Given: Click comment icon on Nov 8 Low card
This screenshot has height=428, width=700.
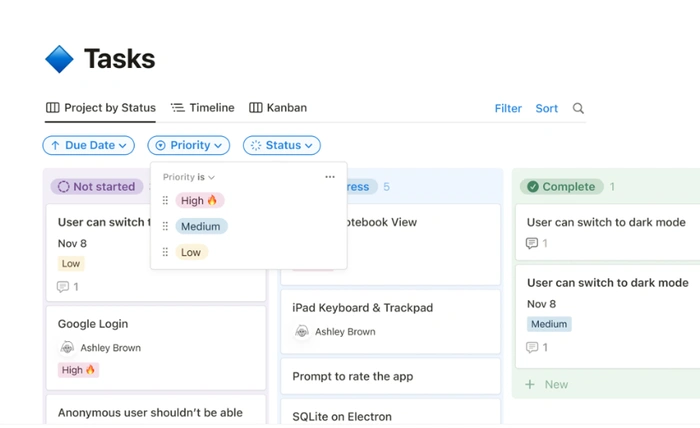Looking at the screenshot, I should coord(63,287).
